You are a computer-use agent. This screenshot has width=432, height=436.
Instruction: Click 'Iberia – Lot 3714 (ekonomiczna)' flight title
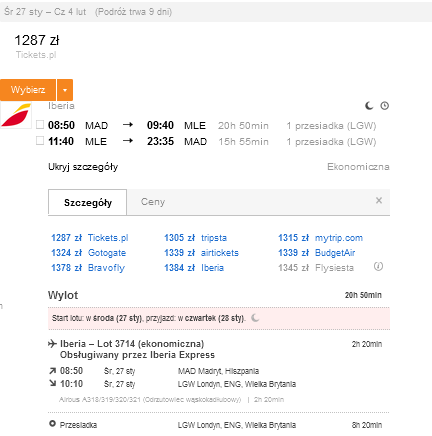[x=132, y=344]
